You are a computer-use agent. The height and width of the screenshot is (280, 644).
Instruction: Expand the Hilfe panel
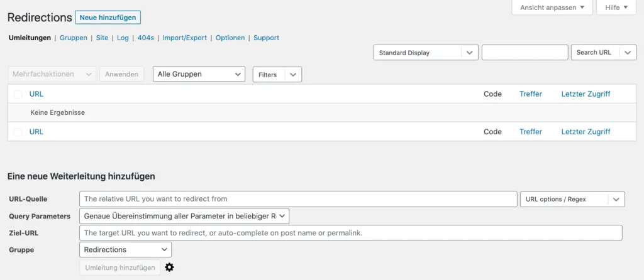[616, 8]
